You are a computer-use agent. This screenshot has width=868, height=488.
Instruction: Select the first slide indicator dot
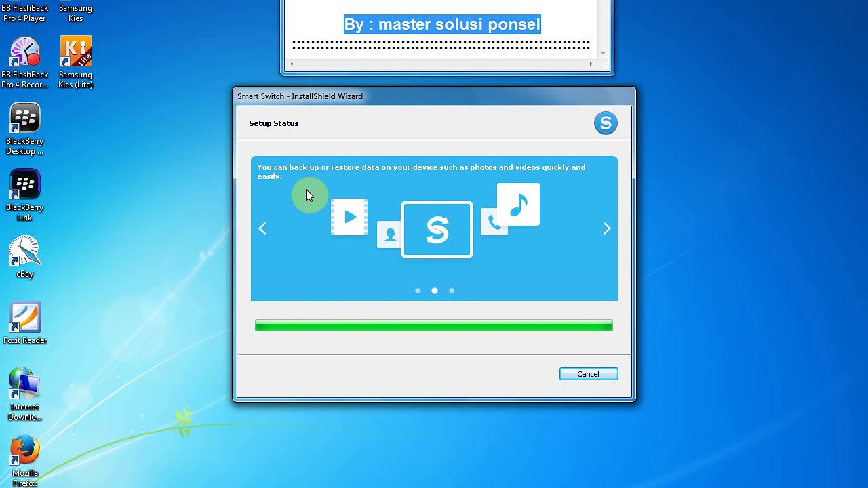pyautogui.click(x=418, y=291)
